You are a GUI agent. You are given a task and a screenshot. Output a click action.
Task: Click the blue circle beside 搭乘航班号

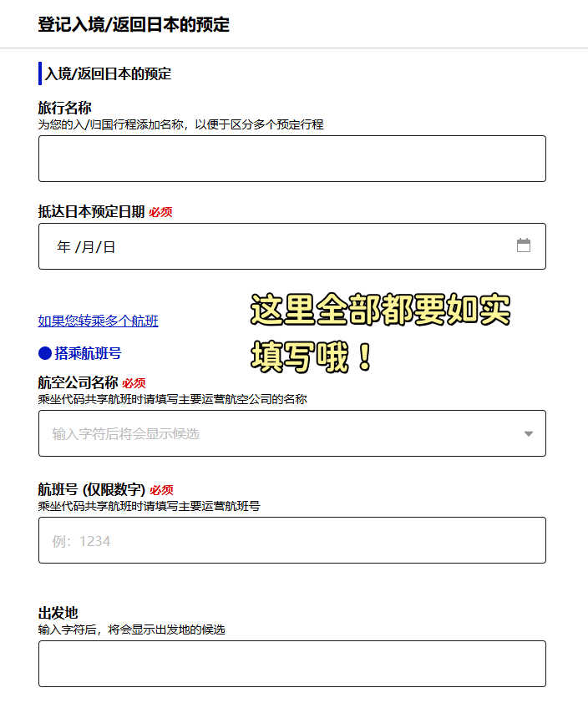pyautogui.click(x=45, y=353)
